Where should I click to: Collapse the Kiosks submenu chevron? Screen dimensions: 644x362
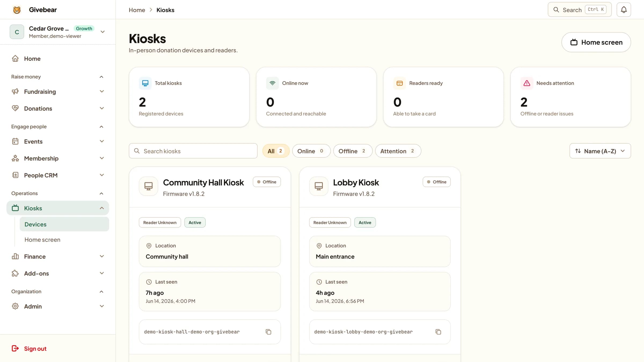[102, 208]
